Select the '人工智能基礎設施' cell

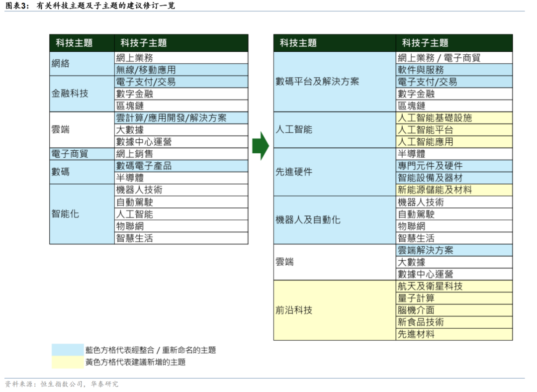coord(454,118)
